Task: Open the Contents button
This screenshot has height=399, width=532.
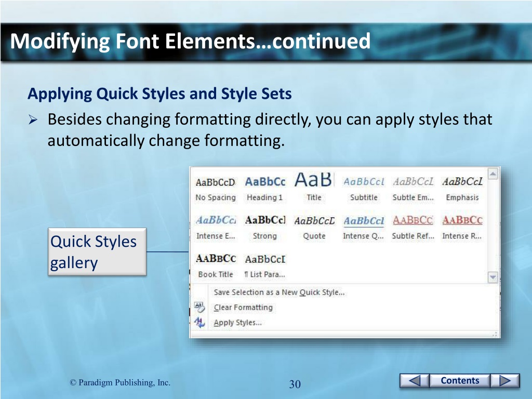Action: click(460, 380)
